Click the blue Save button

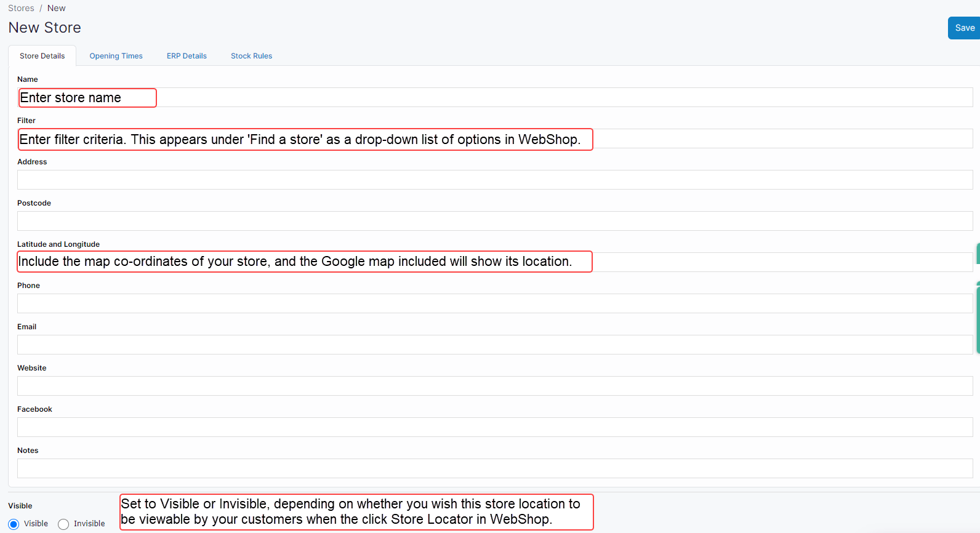click(963, 28)
